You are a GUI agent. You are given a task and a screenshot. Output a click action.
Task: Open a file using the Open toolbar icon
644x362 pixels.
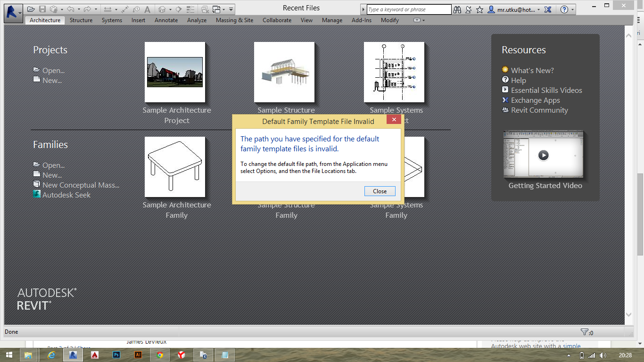pyautogui.click(x=30, y=8)
